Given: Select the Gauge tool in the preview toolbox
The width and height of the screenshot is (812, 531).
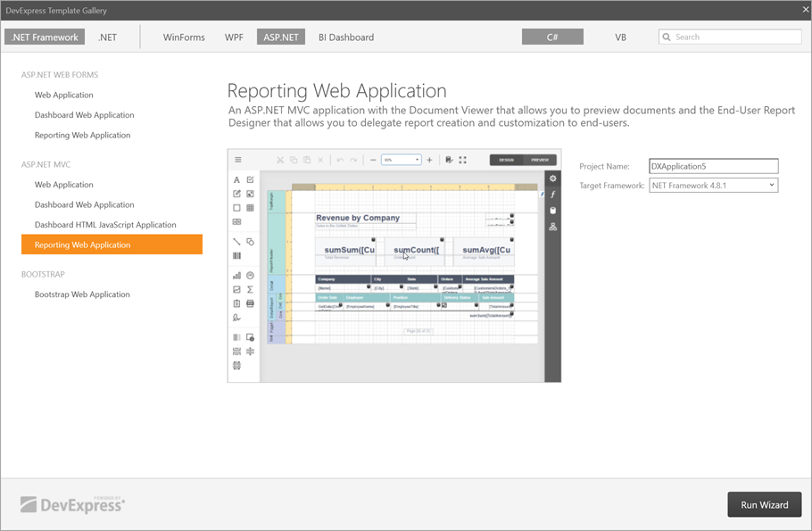Looking at the screenshot, I should (250, 276).
